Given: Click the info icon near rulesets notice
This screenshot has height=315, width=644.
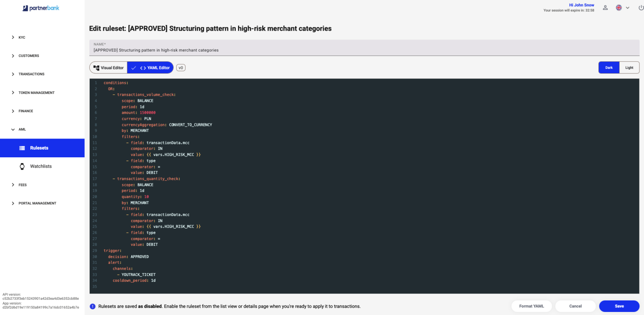Looking at the screenshot, I should [x=92, y=306].
